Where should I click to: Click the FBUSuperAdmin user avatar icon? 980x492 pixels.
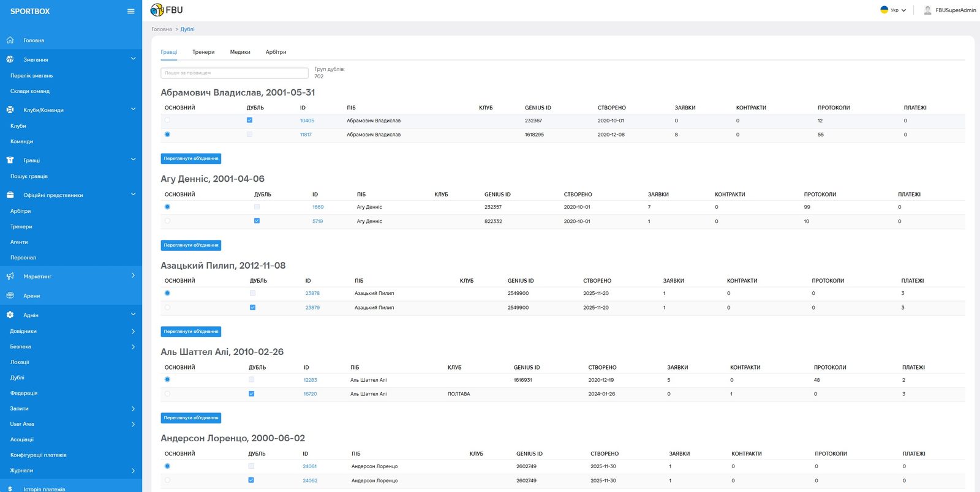coord(927,10)
